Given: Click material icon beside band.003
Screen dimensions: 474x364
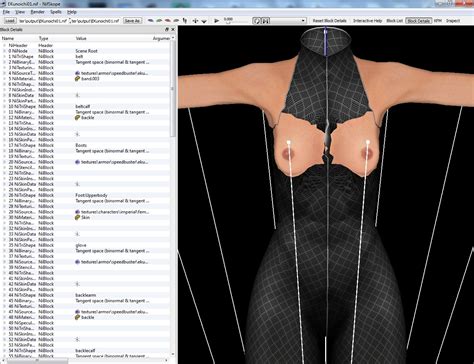Looking at the screenshot, I should (x=78, y=79).
